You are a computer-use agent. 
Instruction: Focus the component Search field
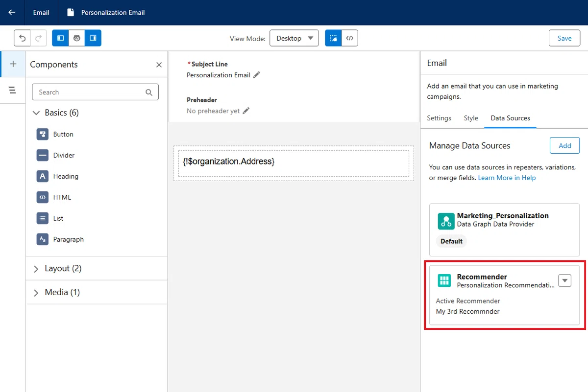(x=95, y=92)
